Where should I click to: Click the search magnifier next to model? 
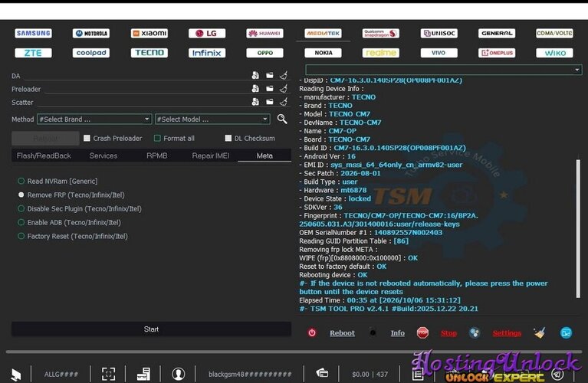pos(282,119)
